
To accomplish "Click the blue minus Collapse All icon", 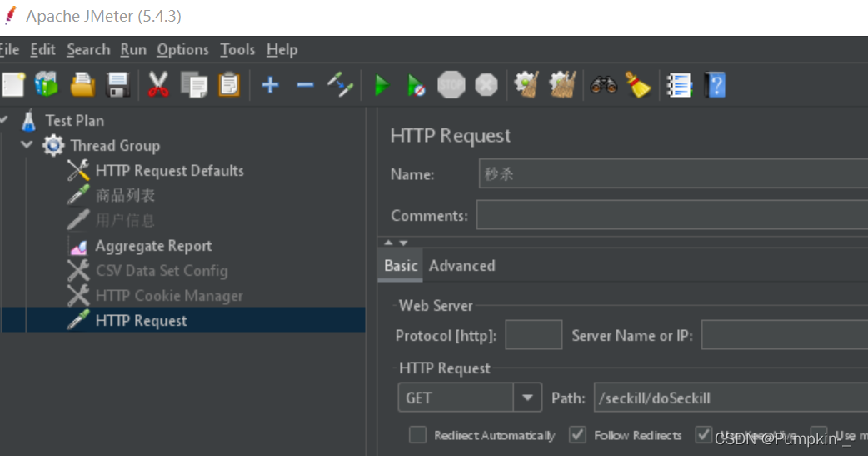I will [305, 85].
